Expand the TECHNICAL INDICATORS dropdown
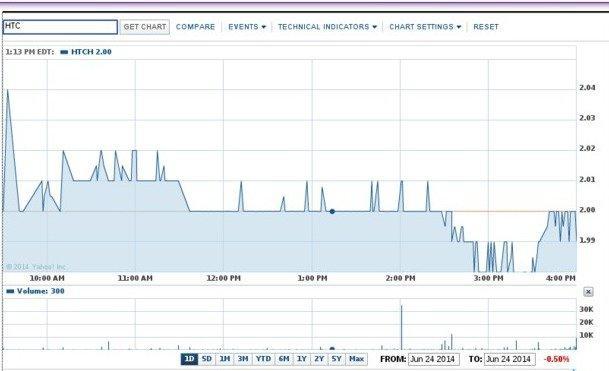The image size is (609, 371). coord(327,27)
